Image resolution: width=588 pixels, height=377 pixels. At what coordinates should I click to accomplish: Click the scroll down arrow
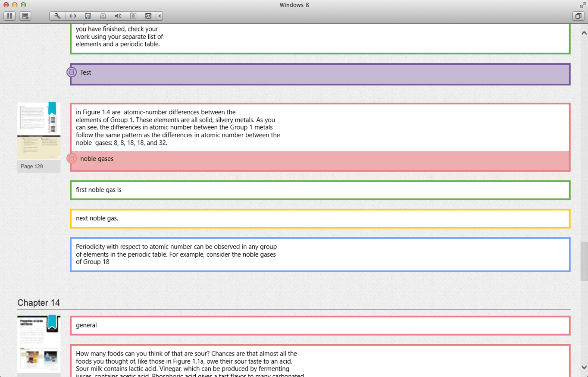pos(584,368)
